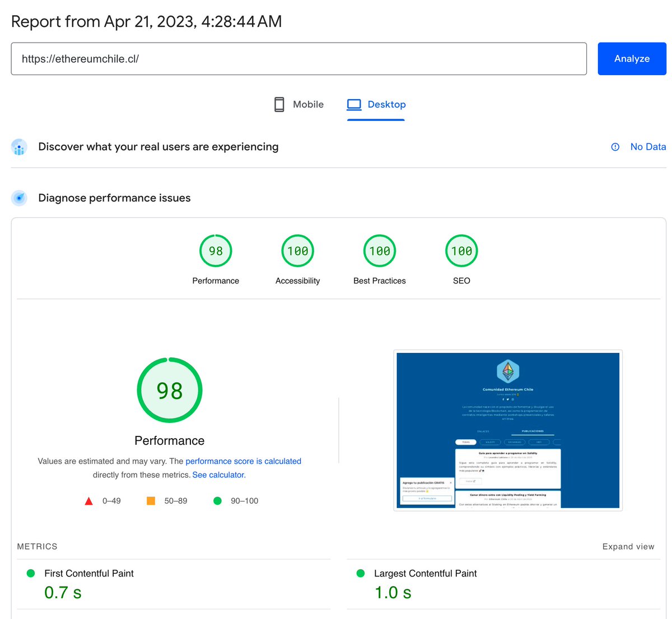Select the Performance 98 score gauge

click(x=216, y=251)
